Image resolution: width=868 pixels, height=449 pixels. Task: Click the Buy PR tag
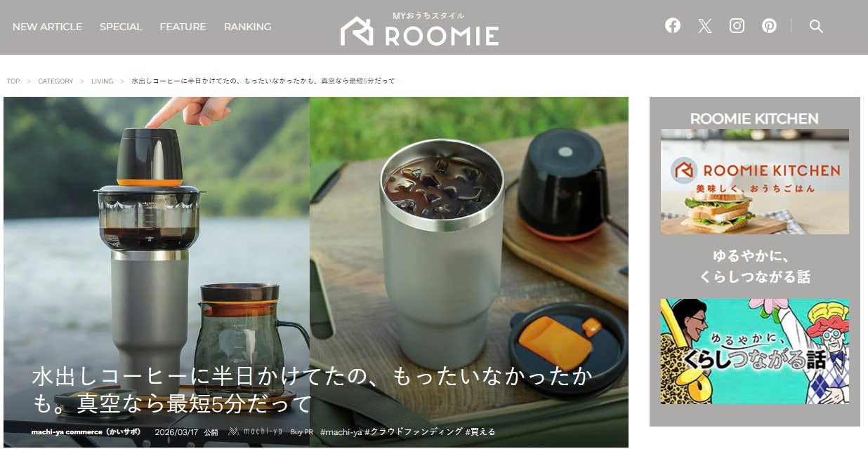click(x=302, y=431)
